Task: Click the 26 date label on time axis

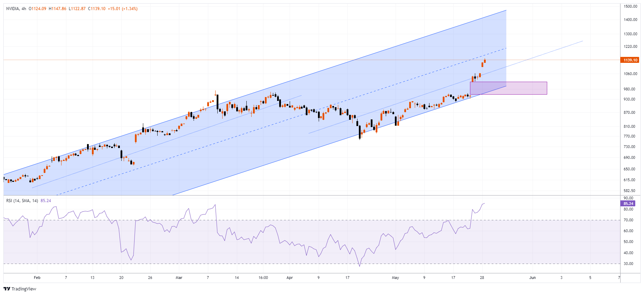Action: tap(150, 278)
